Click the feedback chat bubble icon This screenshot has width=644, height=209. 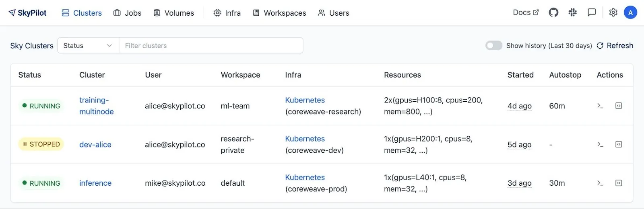(592, 12)
